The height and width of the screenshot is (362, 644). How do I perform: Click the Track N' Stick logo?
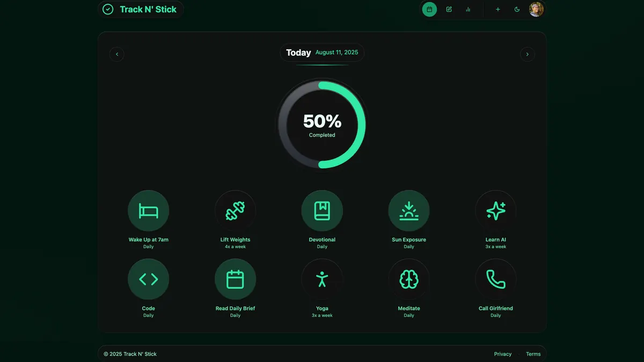point(141,9)
